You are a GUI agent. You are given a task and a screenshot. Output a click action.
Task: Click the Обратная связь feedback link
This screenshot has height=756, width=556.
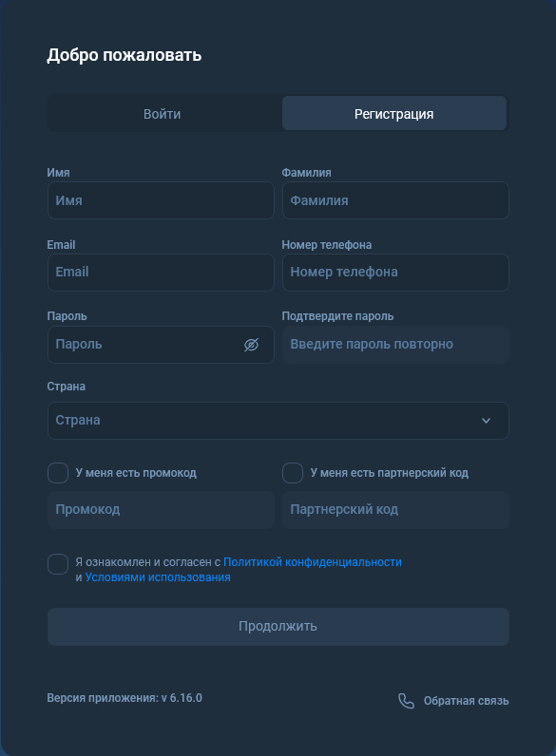467,701
